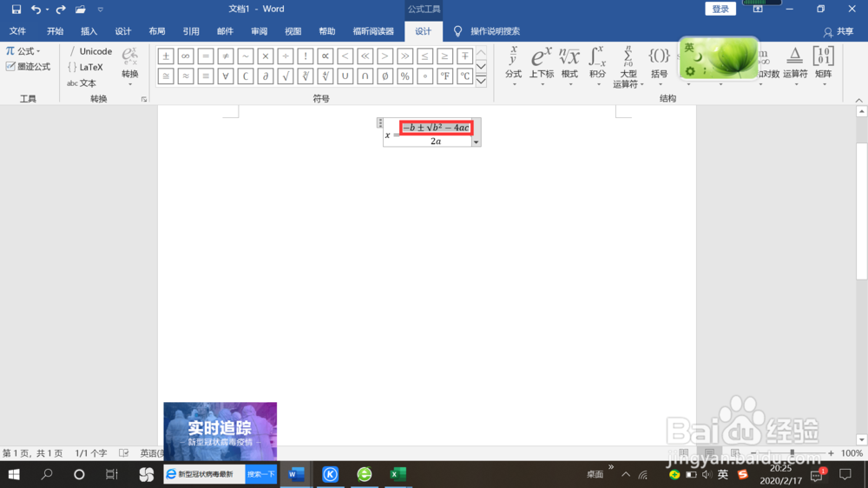This screenshot has height=488, width=868.
Task: Open the 根式 radical structure dropdown
Action: coord(569,67)
